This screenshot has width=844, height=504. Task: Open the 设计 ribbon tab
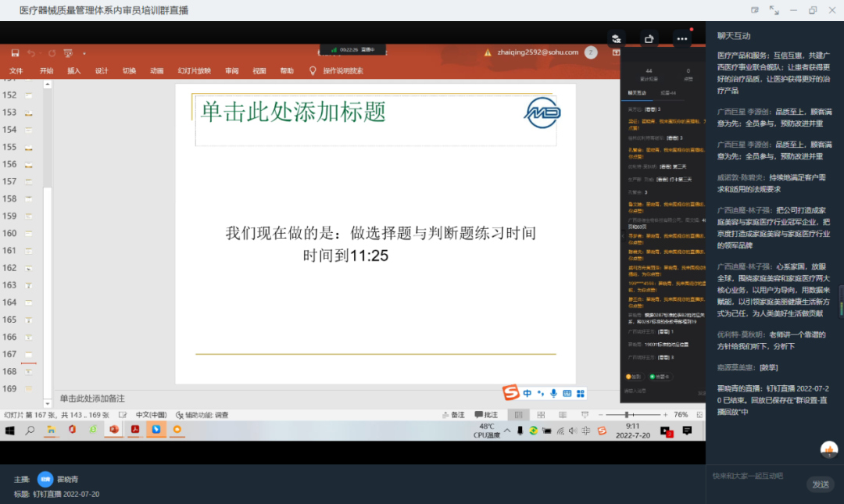pos(102,70)
